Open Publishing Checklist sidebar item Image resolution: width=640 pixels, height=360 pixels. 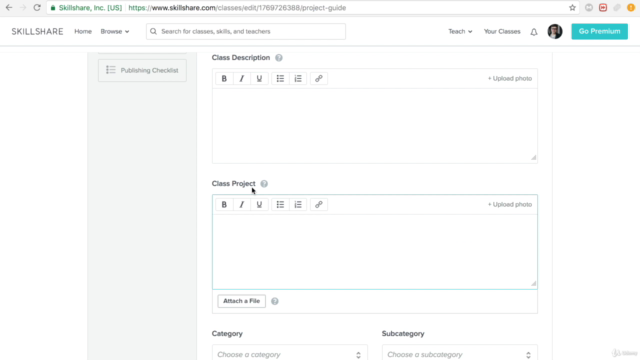[x=142, y=70]
